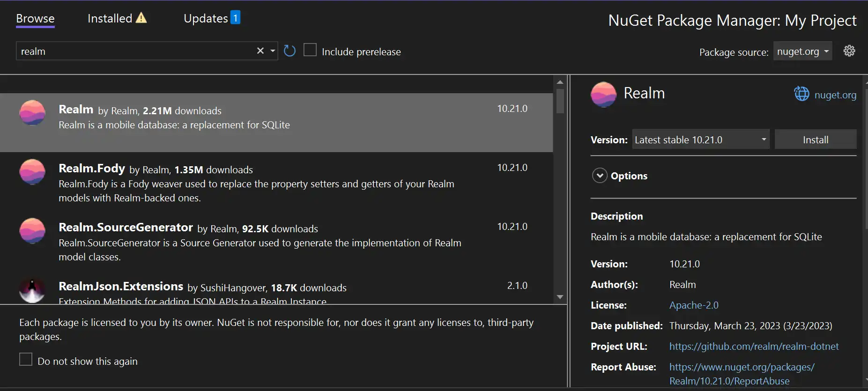Click the RealmJson.Extensions package icon

click(32, 290)
